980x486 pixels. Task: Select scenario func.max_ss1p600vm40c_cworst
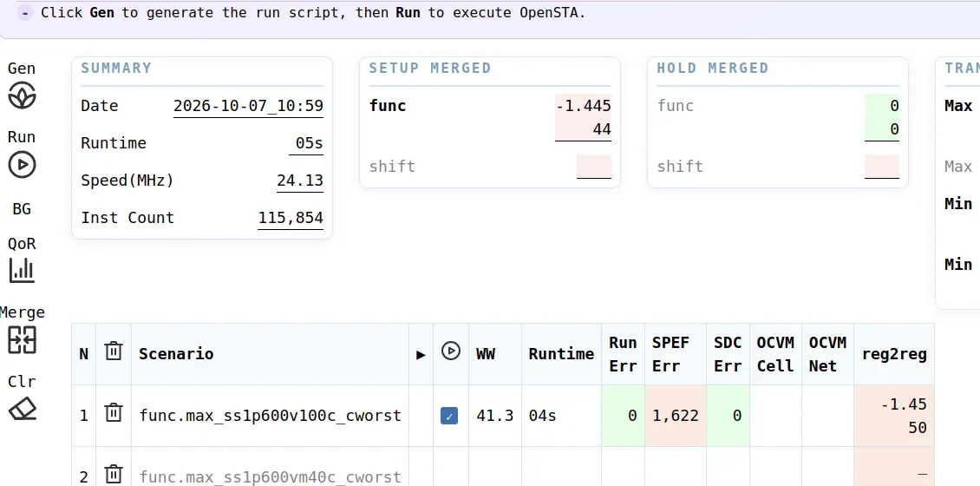(270, 477)
